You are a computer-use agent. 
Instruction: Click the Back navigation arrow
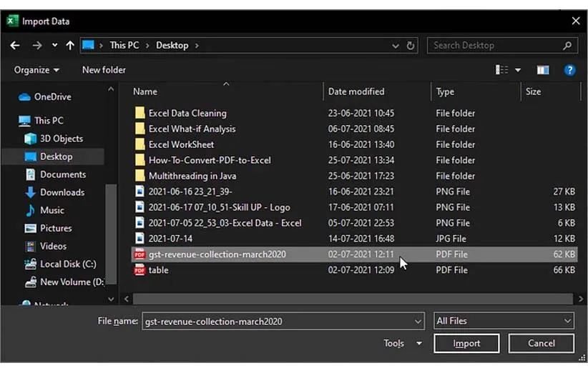pos(15,45)
